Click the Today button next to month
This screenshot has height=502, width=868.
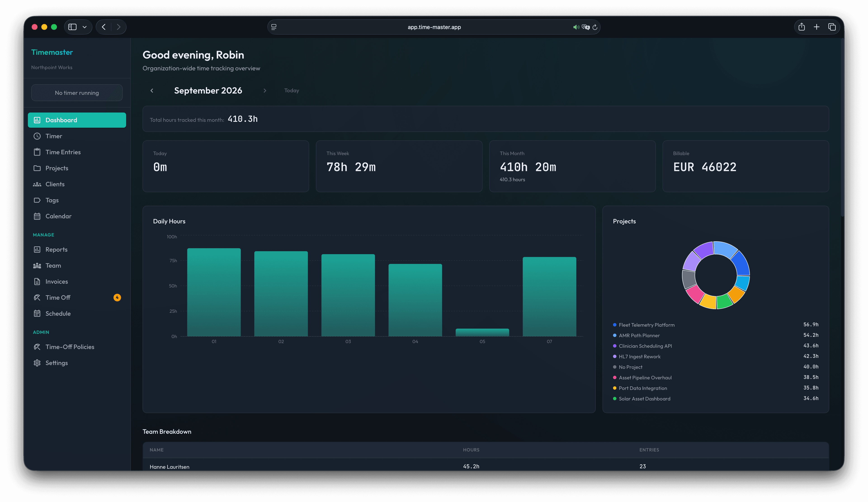[292, 91]
